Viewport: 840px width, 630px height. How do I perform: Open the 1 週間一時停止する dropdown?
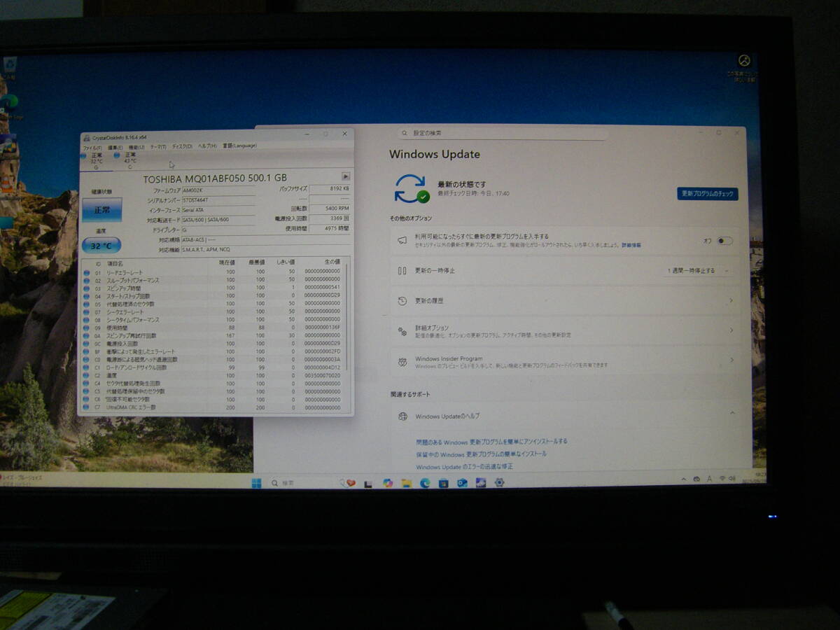(699, 271)
